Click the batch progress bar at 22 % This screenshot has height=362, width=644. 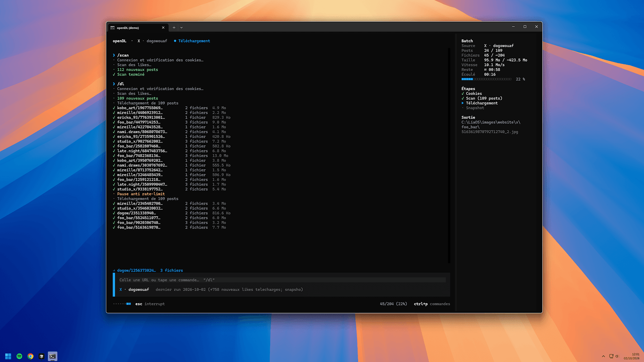[487, 79]
